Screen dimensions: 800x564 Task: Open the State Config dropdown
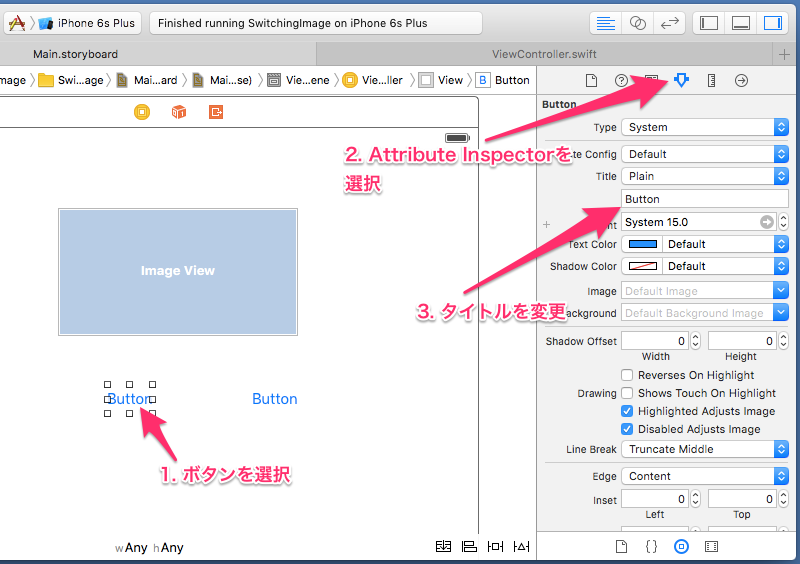[x=705, y=154]
